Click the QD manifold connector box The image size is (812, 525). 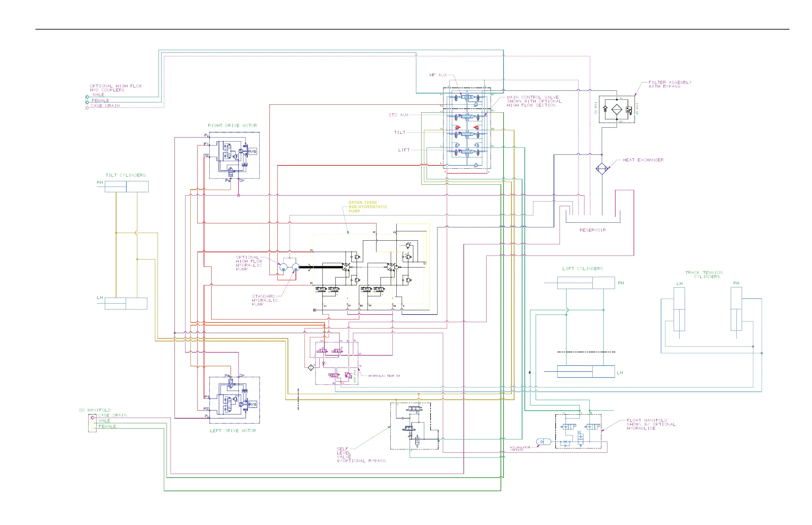tap(92, 423)
